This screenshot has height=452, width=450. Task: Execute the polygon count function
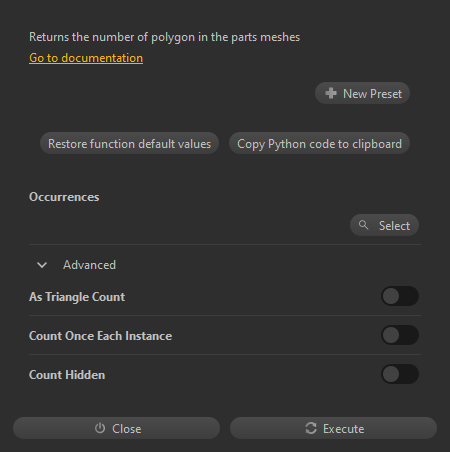(x=333, y=428)
